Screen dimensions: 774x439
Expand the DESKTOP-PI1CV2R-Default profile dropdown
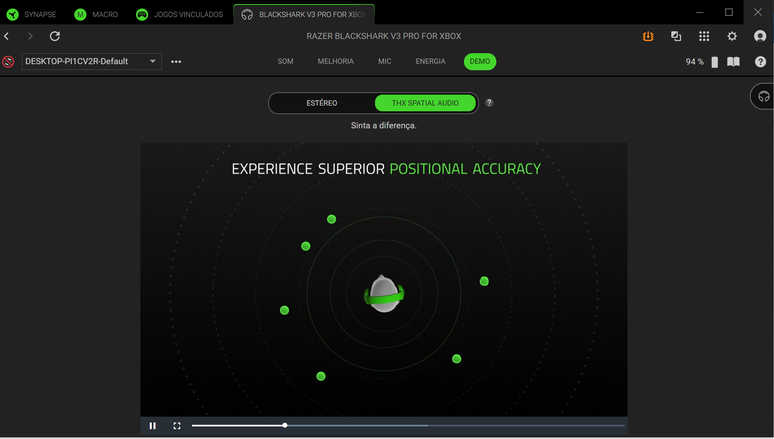(x=91, y=61)
